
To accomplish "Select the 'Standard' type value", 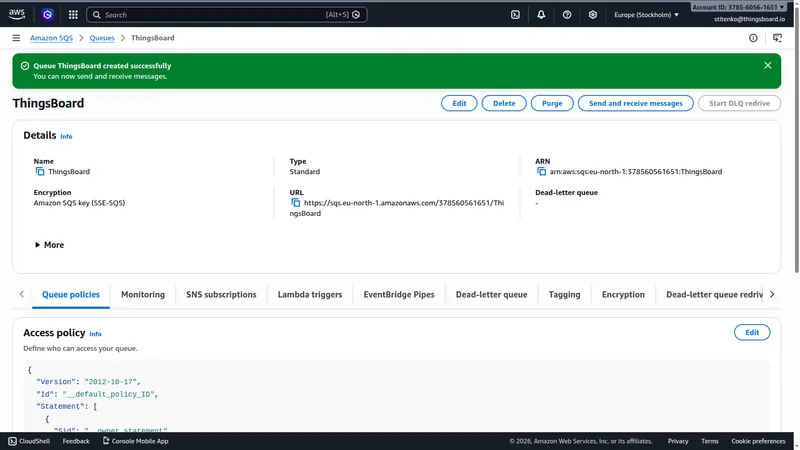I will (x=305, y=171).
